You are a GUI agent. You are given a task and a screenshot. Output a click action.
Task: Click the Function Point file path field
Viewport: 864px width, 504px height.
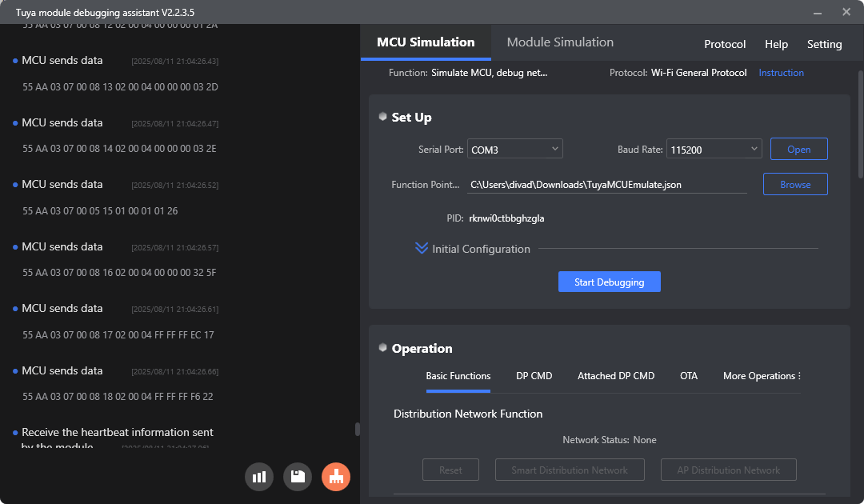[x=606, y=185]
